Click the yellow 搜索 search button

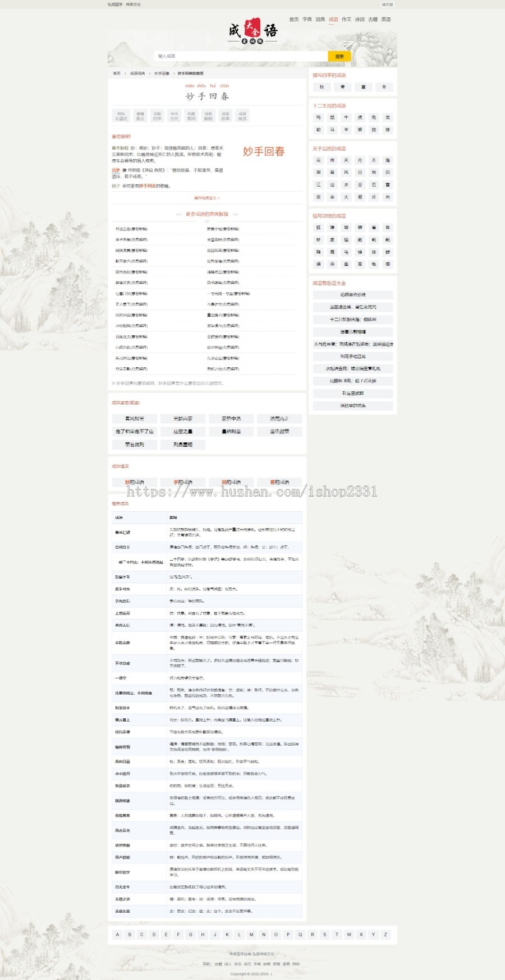(339, 57)
